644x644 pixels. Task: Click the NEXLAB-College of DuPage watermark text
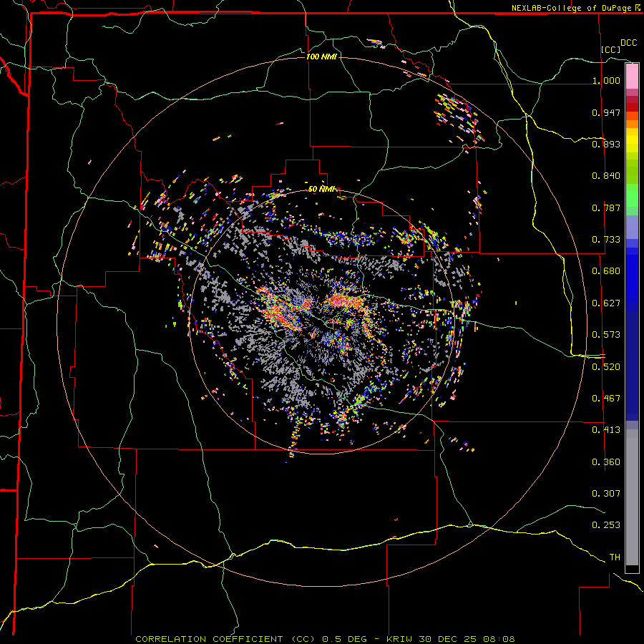[x=571, y=8]
